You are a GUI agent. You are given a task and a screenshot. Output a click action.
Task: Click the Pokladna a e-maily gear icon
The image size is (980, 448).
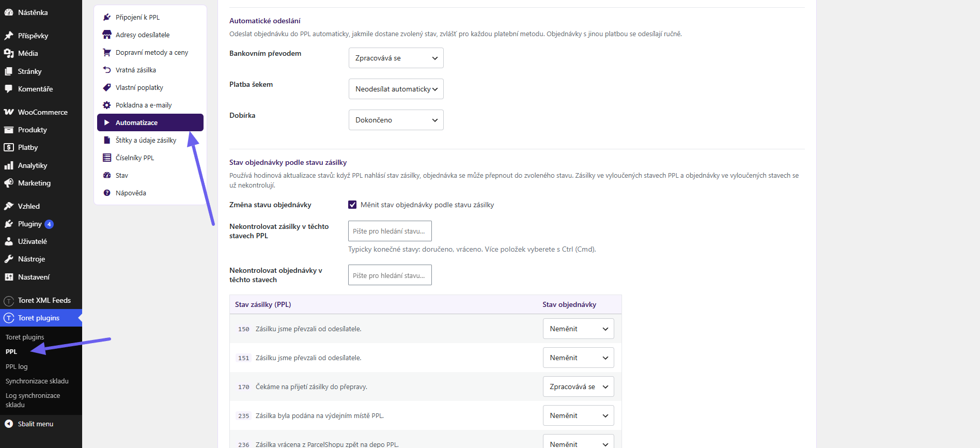click(x=107, y=105)
